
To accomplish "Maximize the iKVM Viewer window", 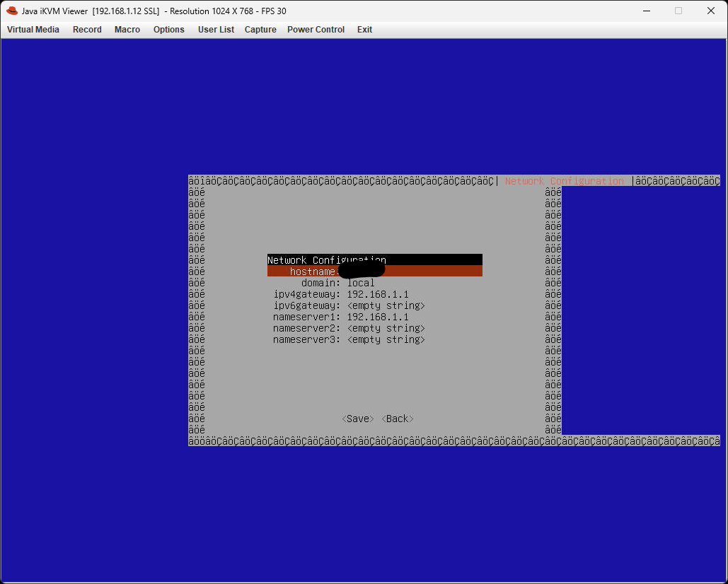I will [x=678, y=11].
